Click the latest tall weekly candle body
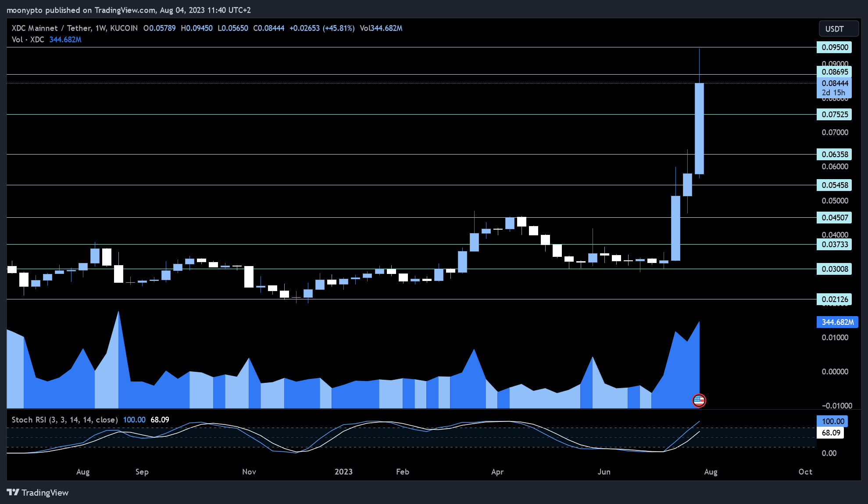The image size is (868, 504). pyautogui.click(x=699, y=129)
